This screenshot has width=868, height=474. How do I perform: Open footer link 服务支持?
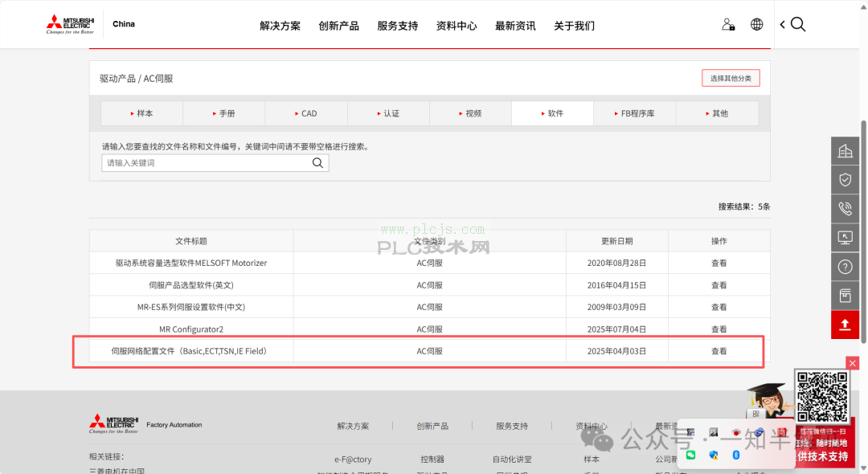coord(511,426)
